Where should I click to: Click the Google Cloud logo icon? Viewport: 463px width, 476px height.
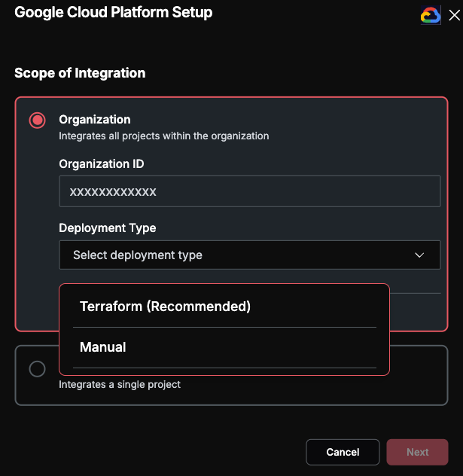(x=431, y=15)
